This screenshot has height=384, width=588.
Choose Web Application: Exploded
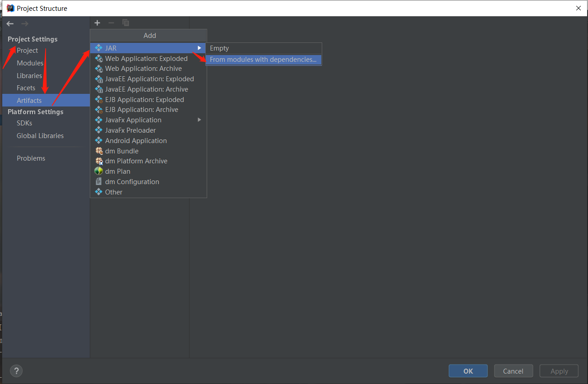[148, 58]
